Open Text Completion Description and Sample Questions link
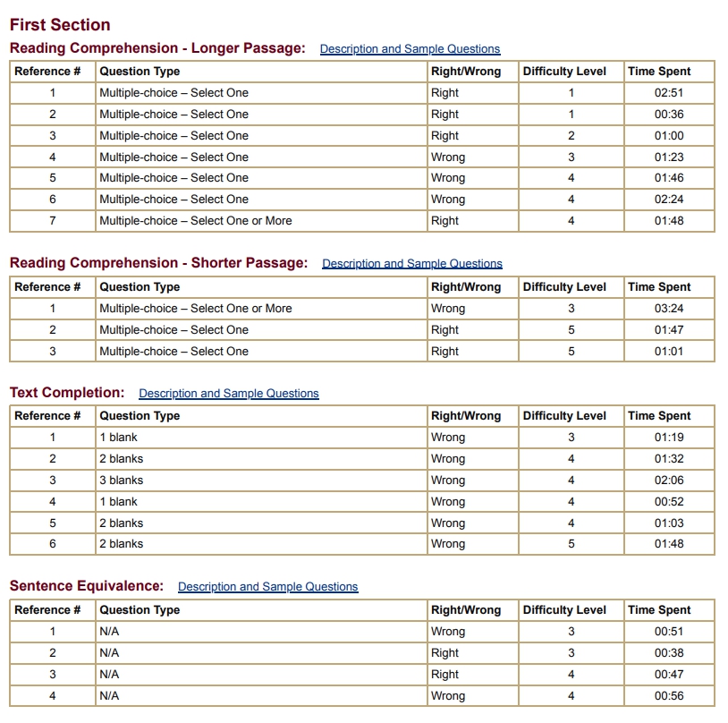 (228, 394)
